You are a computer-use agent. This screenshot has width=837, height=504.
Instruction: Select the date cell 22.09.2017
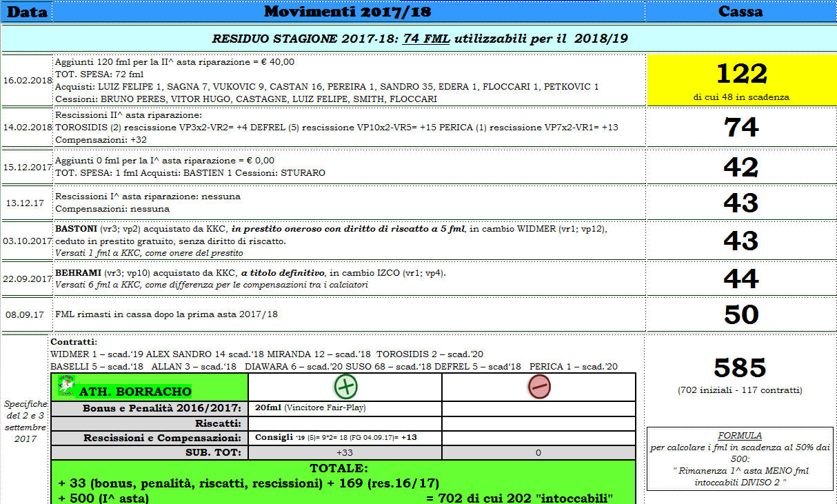[x=26, y=279]
